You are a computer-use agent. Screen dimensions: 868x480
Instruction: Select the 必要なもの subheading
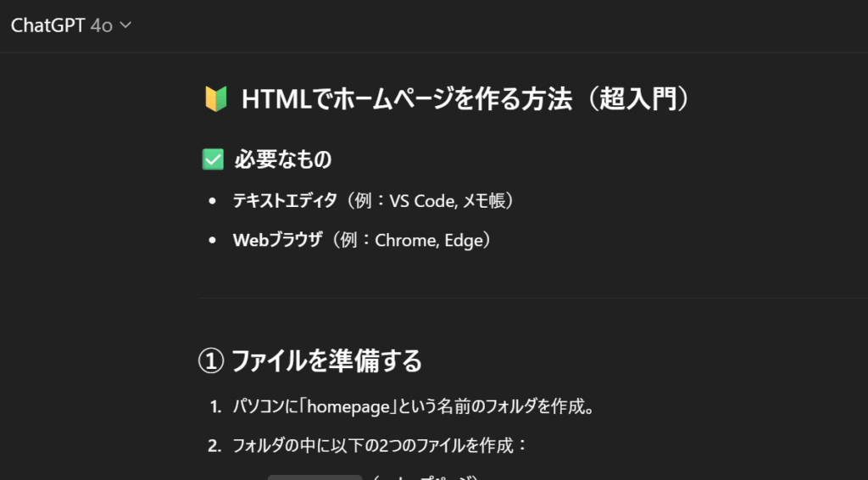coord(282,159)
